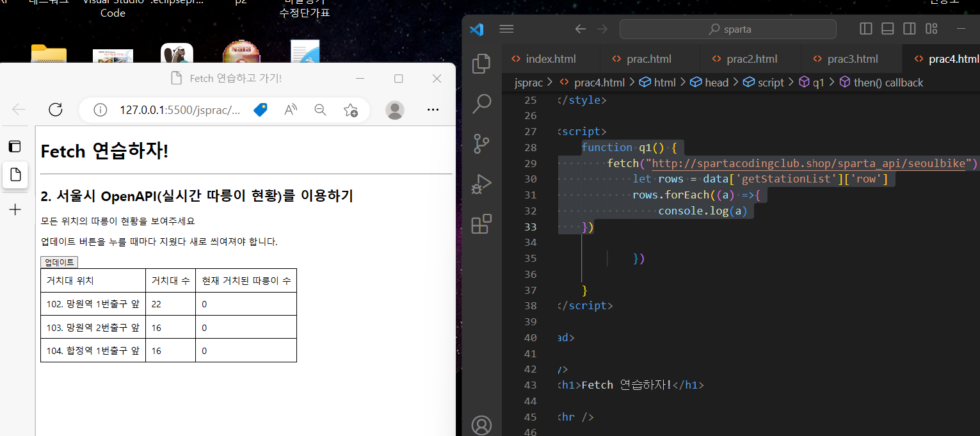
Task: Open Visual Studio Code desktop shortcut
Action: point(113,8)
